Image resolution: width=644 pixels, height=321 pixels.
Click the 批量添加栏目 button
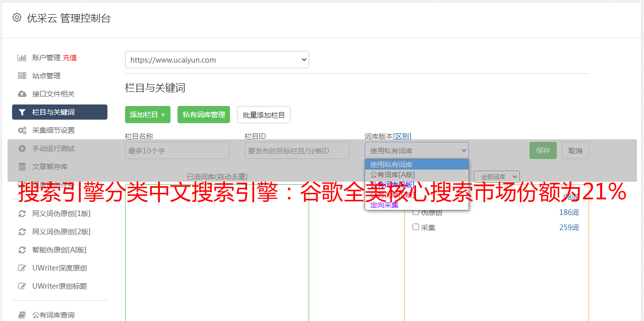264,115
